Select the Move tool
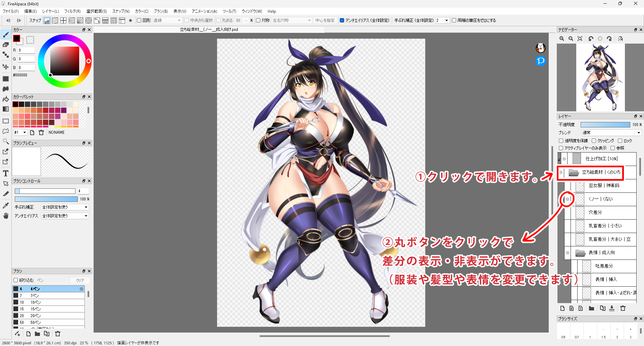This screenshot has width=644, height=346. point(6,67)
